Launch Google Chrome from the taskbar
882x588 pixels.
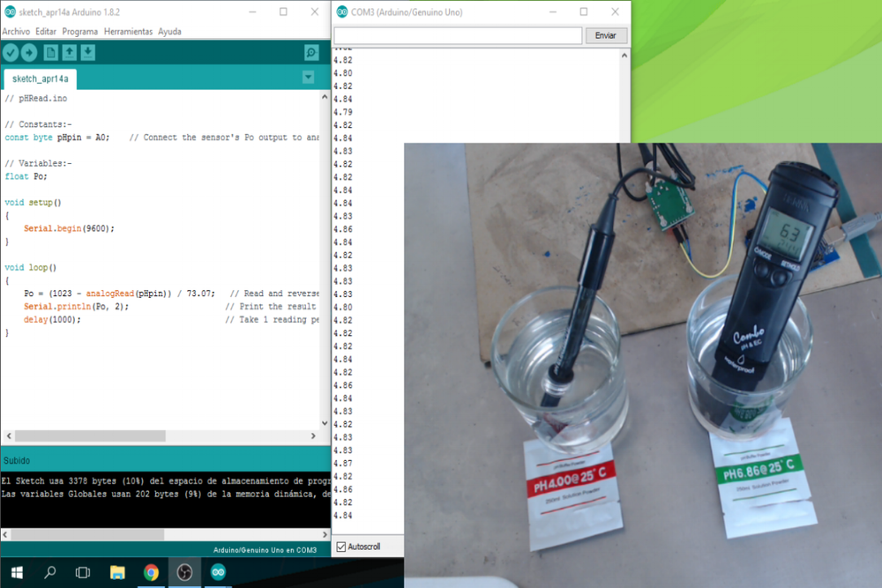point(151,572)
